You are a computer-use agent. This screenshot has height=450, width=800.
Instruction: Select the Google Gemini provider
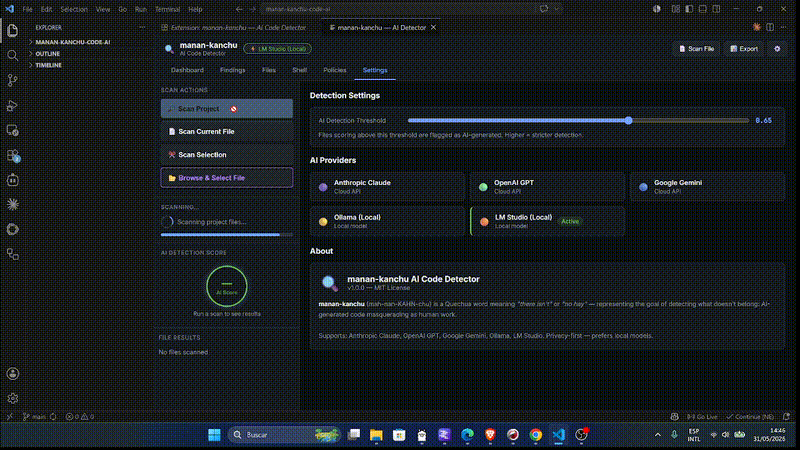pos(707,187)
